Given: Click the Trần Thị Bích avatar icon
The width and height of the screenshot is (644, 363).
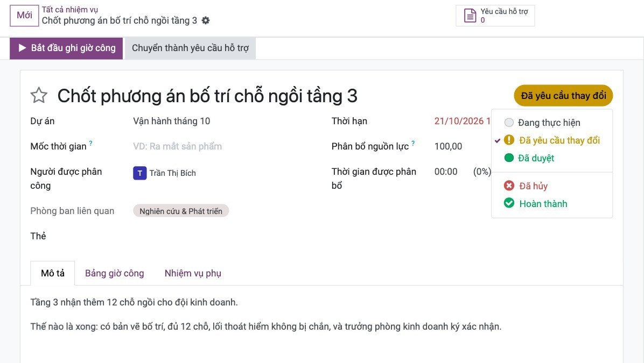Looking at the screenshot, I should click(139, 173).
